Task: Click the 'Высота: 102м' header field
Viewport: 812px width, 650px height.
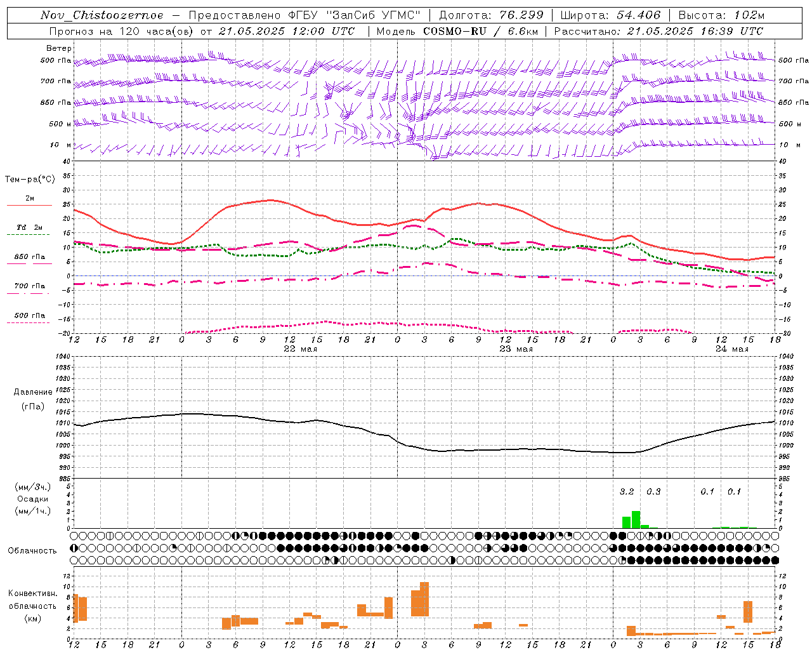Action: click(721, 15)
